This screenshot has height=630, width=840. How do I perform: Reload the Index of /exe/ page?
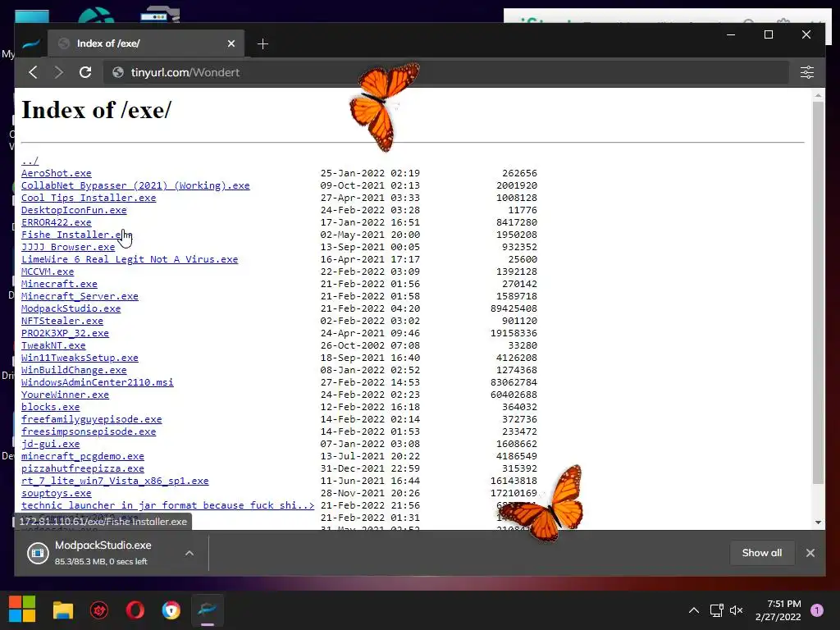click(85, 72)
